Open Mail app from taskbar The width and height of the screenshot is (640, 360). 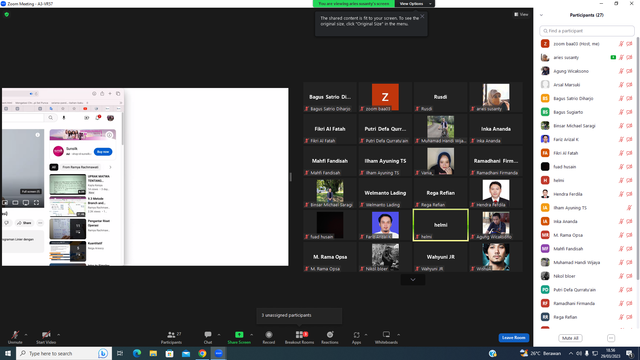(186, 353)
